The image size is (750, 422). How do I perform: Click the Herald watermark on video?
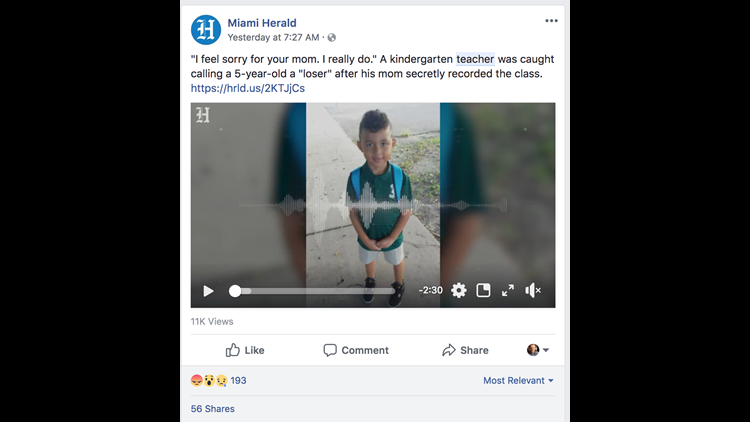click(203, 115)
